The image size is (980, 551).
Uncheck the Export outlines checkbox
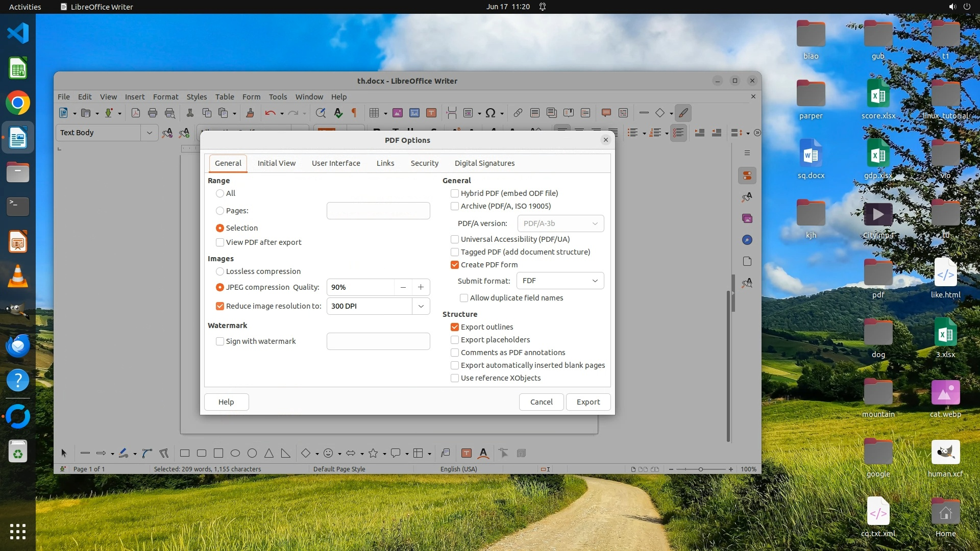coord(455,327)
